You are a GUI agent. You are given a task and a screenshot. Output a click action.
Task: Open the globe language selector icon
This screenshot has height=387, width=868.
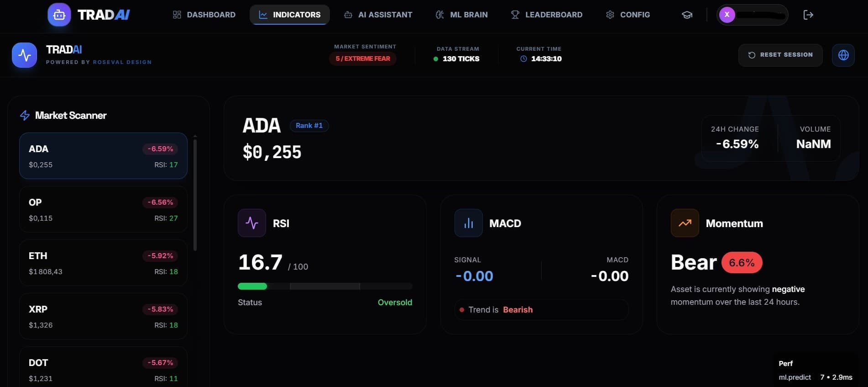pyautogui.click(x=844, y=55)
